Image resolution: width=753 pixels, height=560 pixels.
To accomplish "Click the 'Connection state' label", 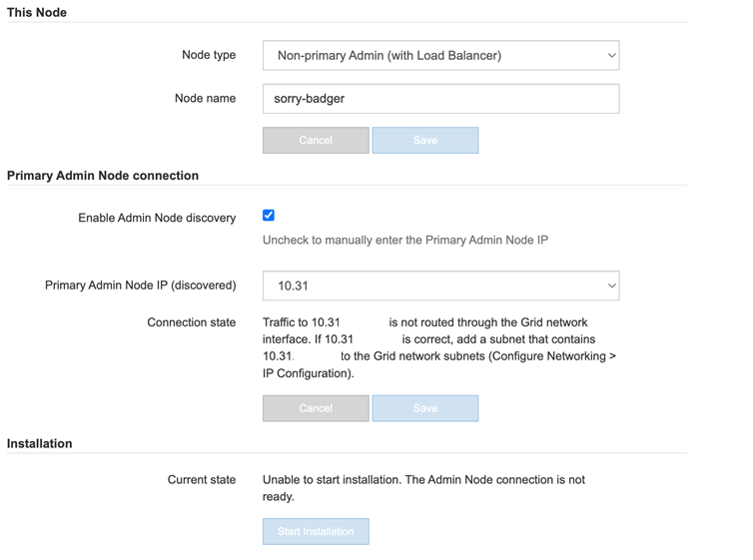I will click(x=191, y=322).
